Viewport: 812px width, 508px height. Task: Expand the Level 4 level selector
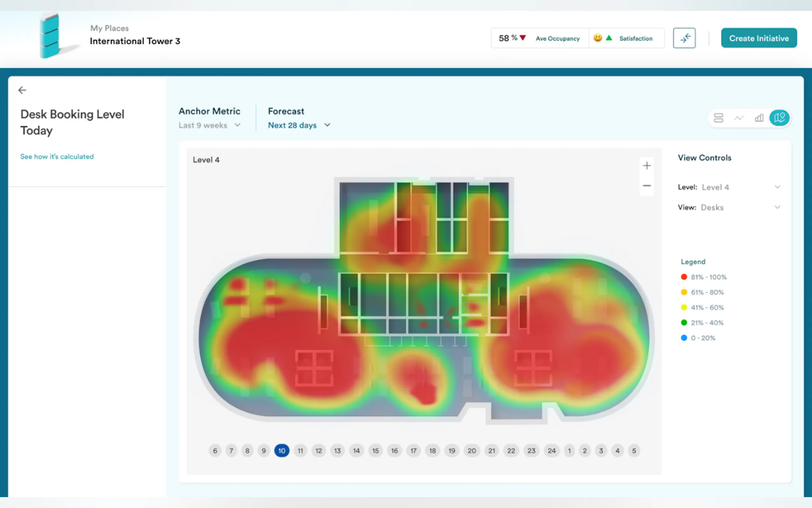click(729, 187)
